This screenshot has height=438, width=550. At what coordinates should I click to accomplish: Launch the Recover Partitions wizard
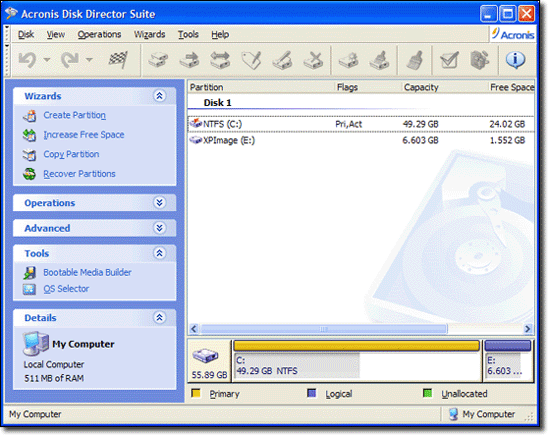click(x=79, y=174)
